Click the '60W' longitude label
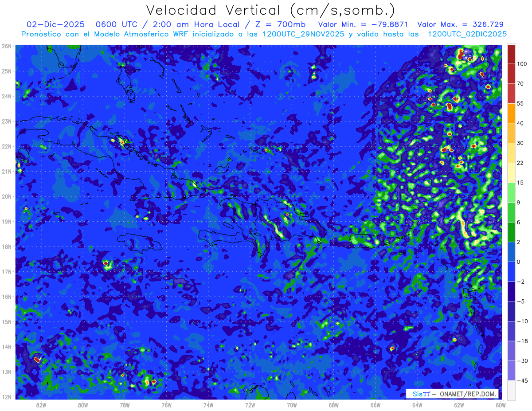This screenshot has width=532, height=411. 501,405
